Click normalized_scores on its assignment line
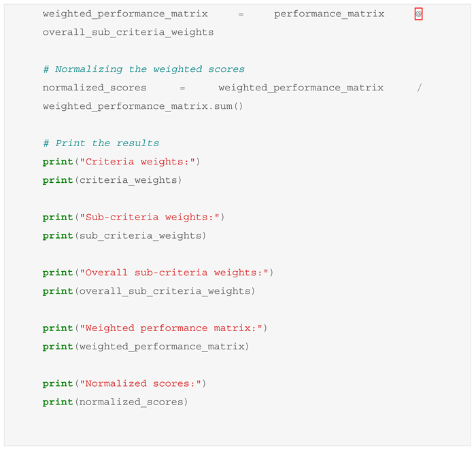This screenshot has height=450, width=476. [x=95, y=88]
